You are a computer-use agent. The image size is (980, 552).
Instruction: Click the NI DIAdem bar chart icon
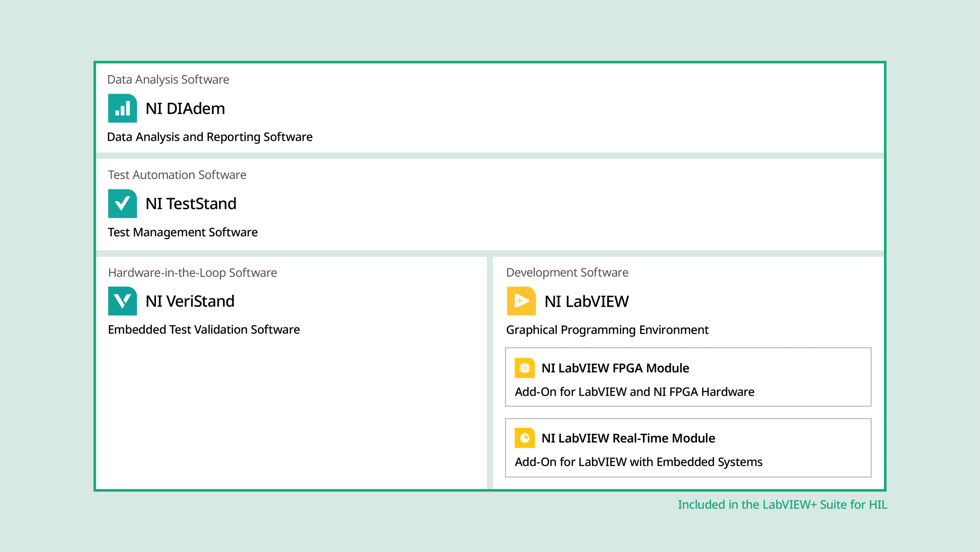point(122,108)
